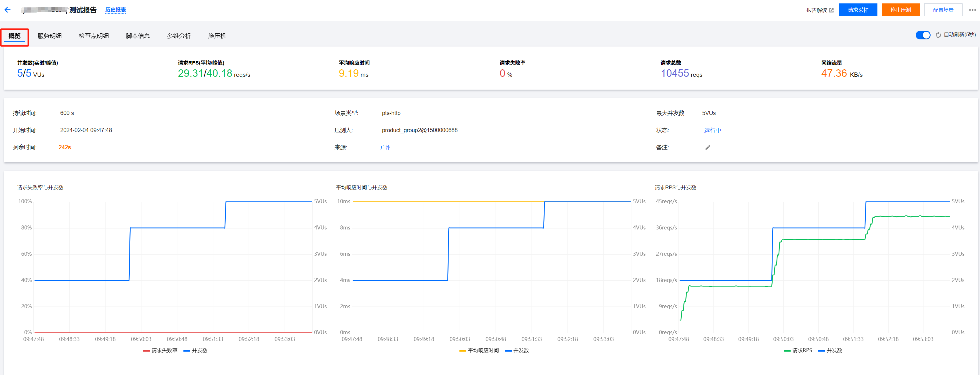
Task: Open the 历史报表 link
Action: pyautogui.click(x=115, y=10)
